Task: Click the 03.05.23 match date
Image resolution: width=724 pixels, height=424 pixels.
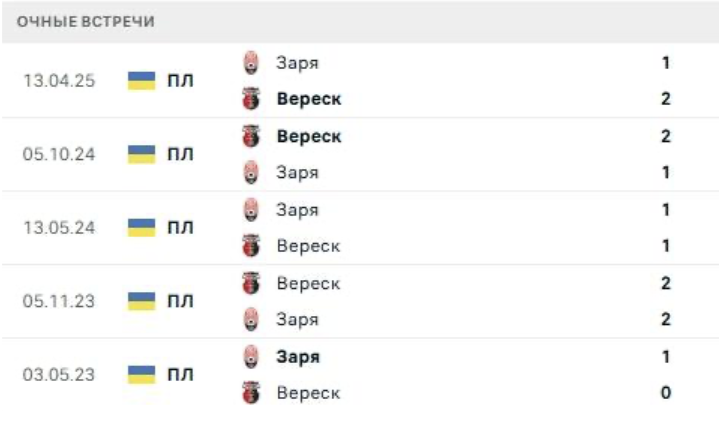Action: 59,375
